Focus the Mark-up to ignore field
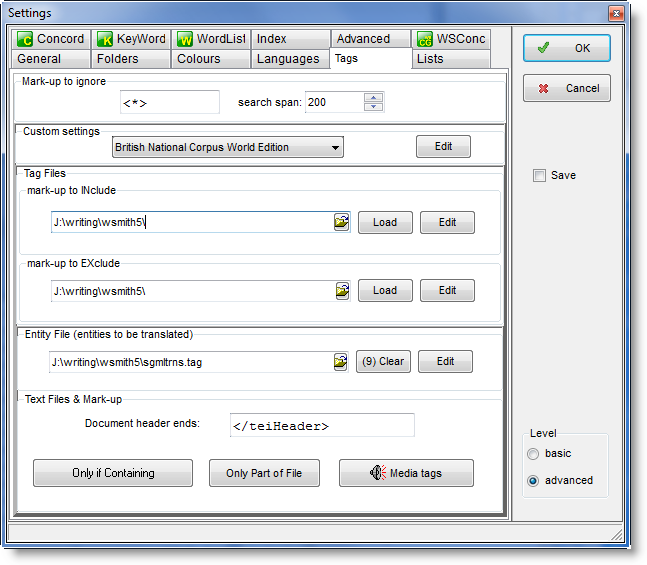This screenshot has height=565, width=647. [x=170, y=102]
